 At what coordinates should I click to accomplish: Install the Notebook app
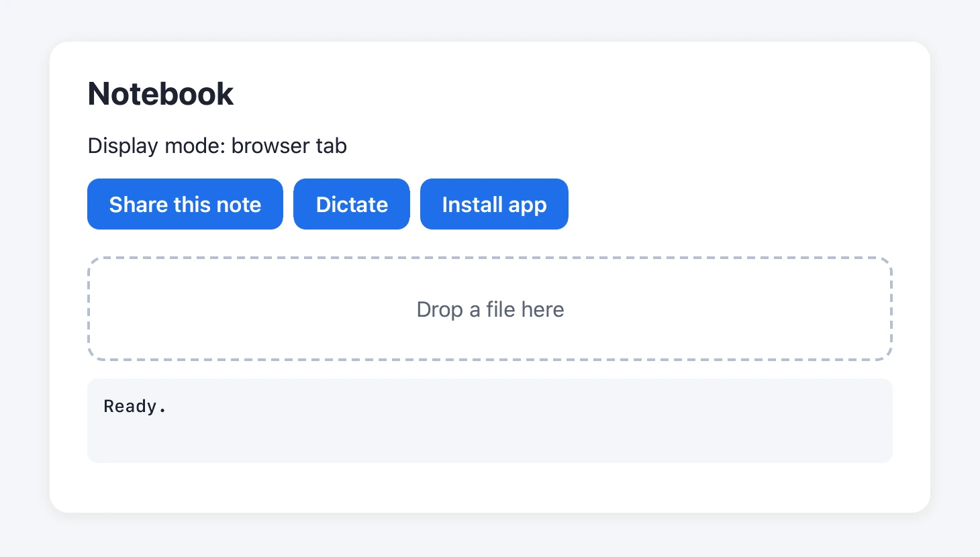(x=494, y=204)
